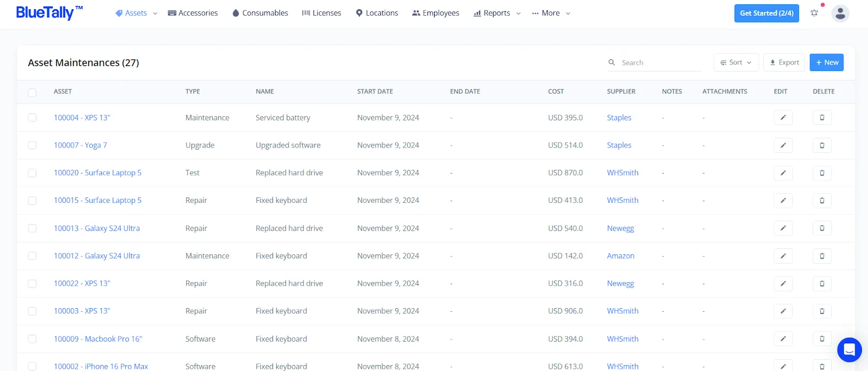Open the Employees page

pos(436,13)
